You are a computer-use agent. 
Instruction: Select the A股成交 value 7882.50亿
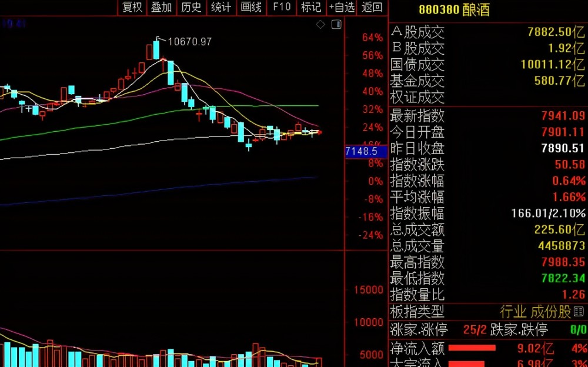tap(556, 32)
